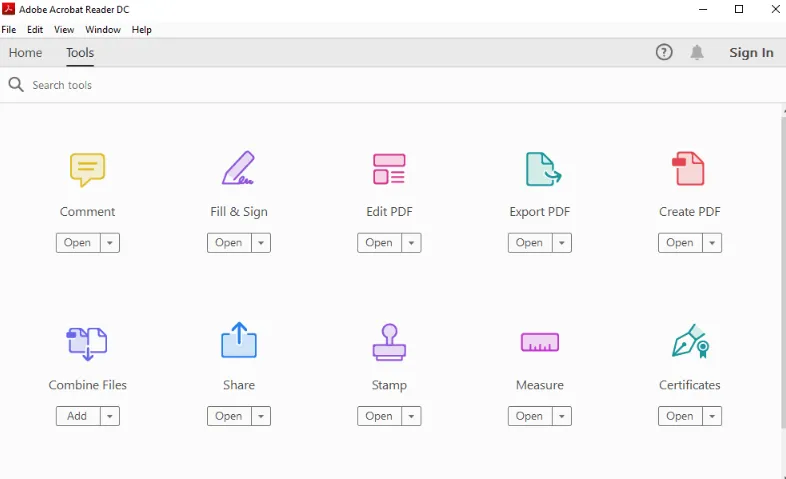
Task: Expand the dropdown arrow next to Comment Open
Action: coord(110,243)
